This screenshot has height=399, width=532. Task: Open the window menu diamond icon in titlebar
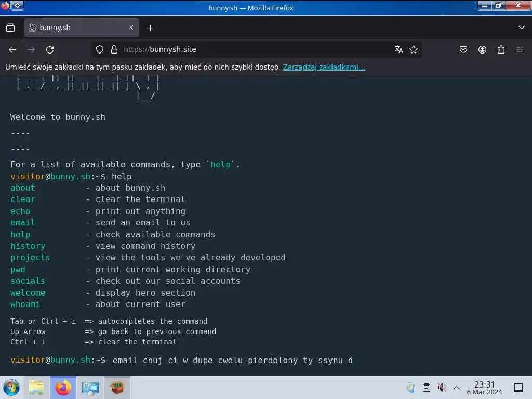[x=18, y=5]
